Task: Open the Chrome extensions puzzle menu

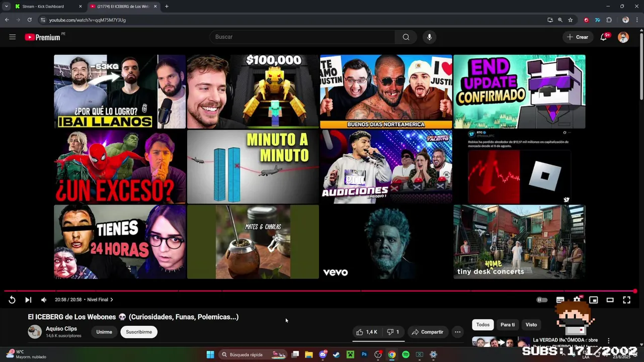Action: pos(609,20)
